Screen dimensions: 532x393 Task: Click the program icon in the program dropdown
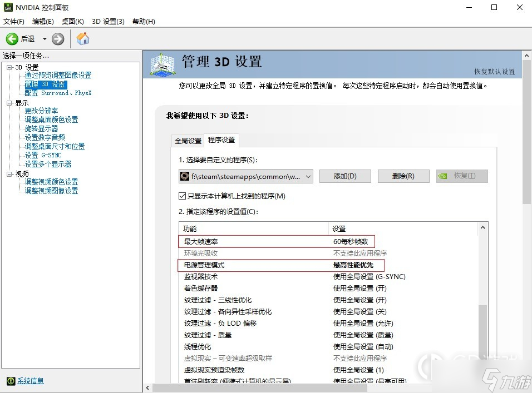pyautogui.click(x=185, y=176)
